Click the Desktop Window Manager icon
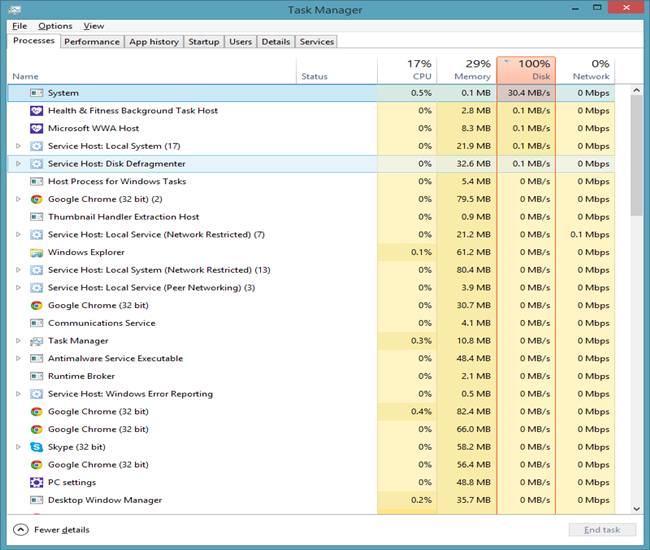 pos(36,500)
